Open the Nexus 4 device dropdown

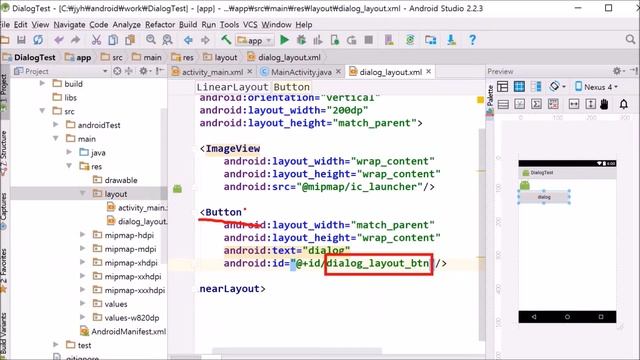pyautogui.click(x=596, y=87)
